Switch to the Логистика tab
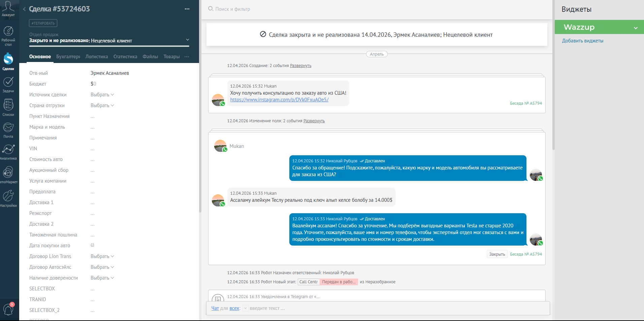 pos(97,57)
